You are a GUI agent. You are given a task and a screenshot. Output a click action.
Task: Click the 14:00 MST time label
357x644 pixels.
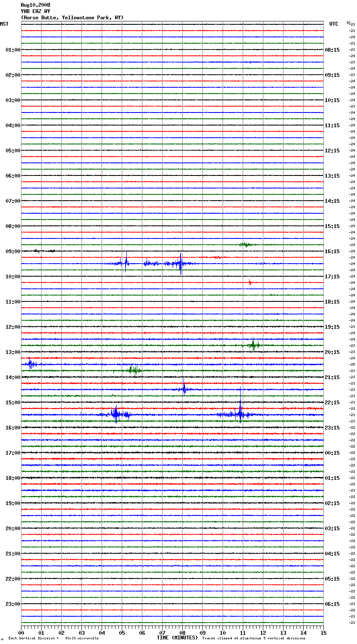pyautogui.click(x=13, y=377)
